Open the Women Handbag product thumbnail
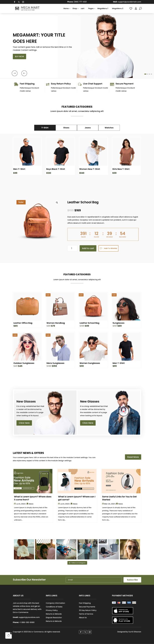154x644 pixels. (61, 306)
